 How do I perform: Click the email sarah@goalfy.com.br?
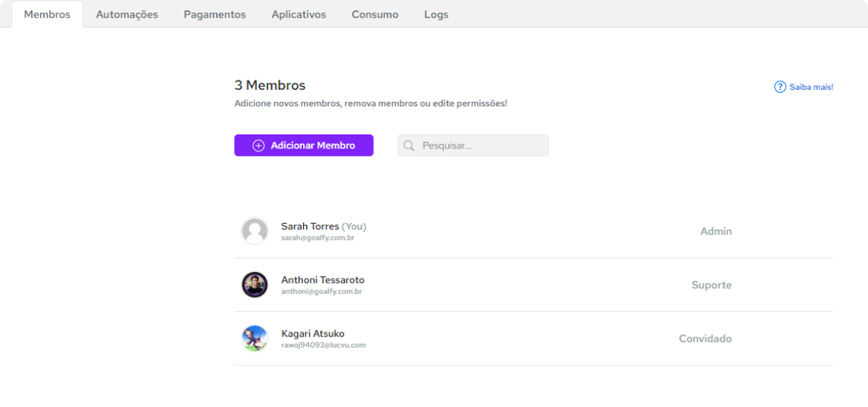(x=318, y=237)
